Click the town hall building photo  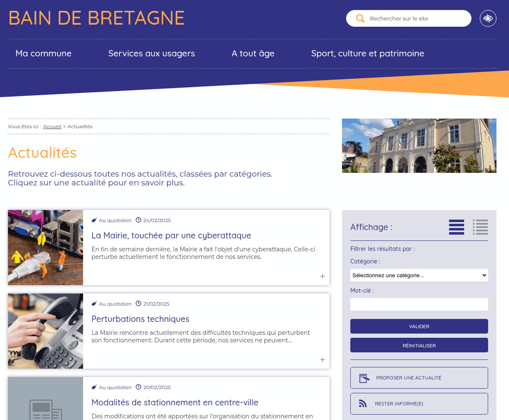pyautogui.click(x=419, y=146)
